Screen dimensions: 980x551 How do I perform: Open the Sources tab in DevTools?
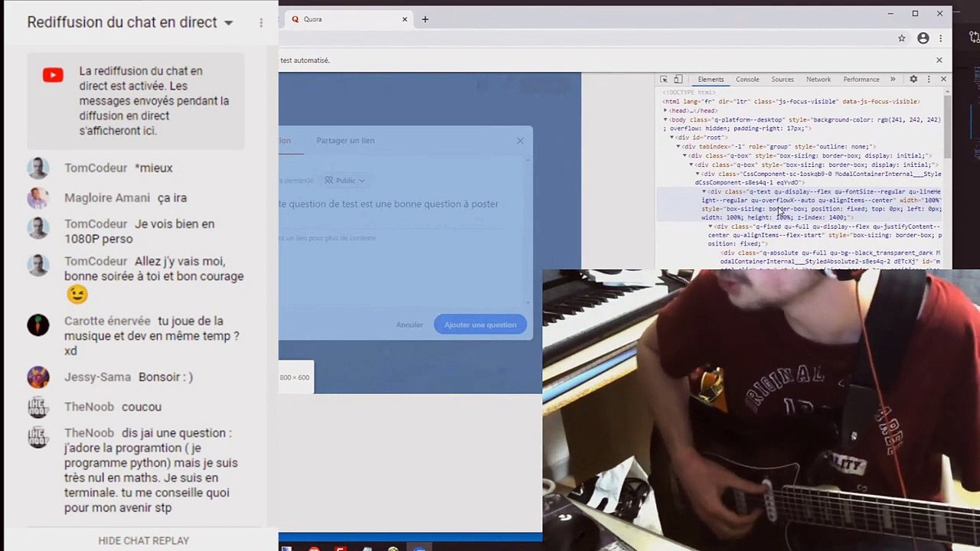[782, 80]
